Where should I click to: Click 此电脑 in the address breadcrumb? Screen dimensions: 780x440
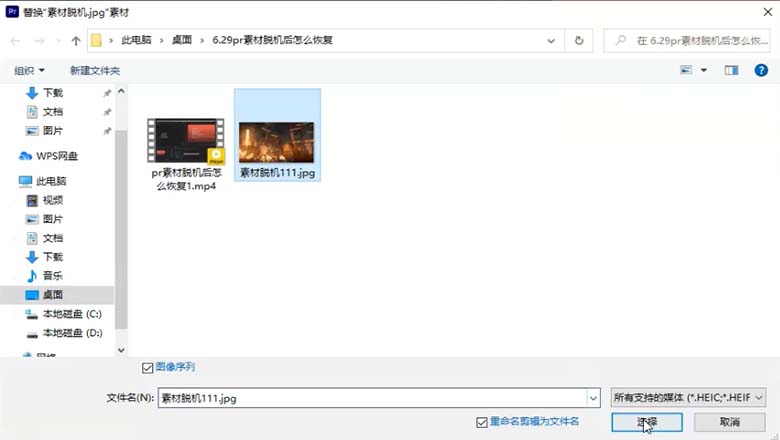pyautogui.click(x=136, y=40)
